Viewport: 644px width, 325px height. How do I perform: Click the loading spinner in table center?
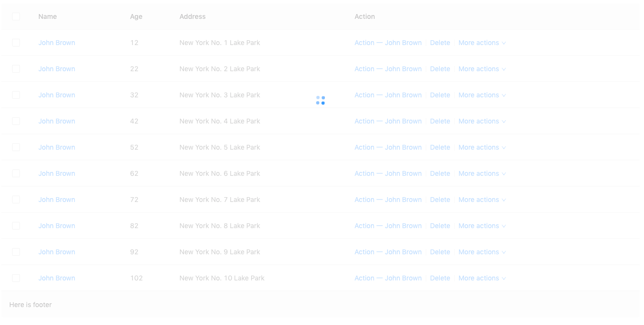[x=321, y=100]
